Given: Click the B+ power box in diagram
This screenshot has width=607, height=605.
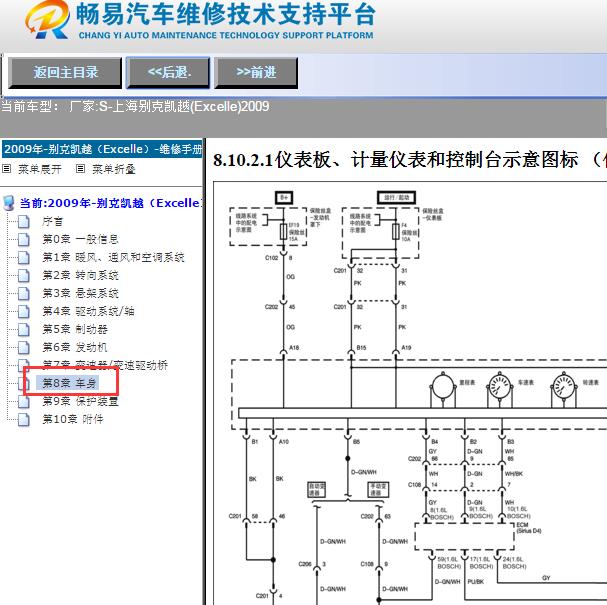Looking at the screenshot, I should [x=284, y=197].
